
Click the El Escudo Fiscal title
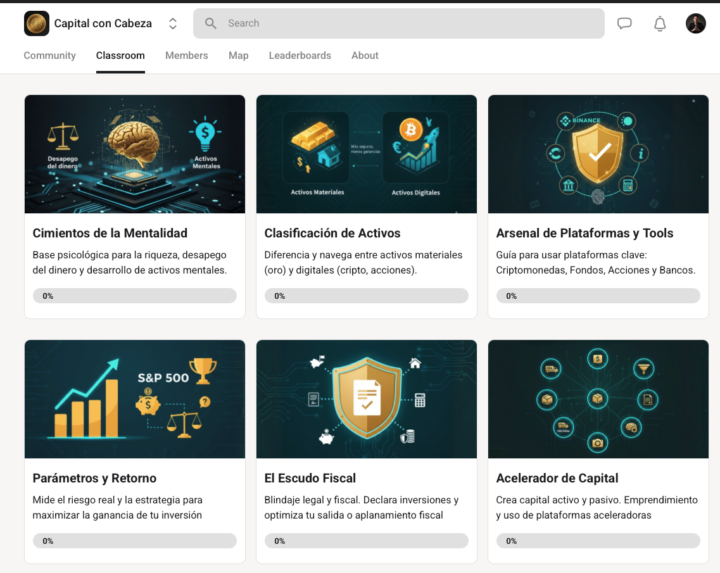click(310, 478)
